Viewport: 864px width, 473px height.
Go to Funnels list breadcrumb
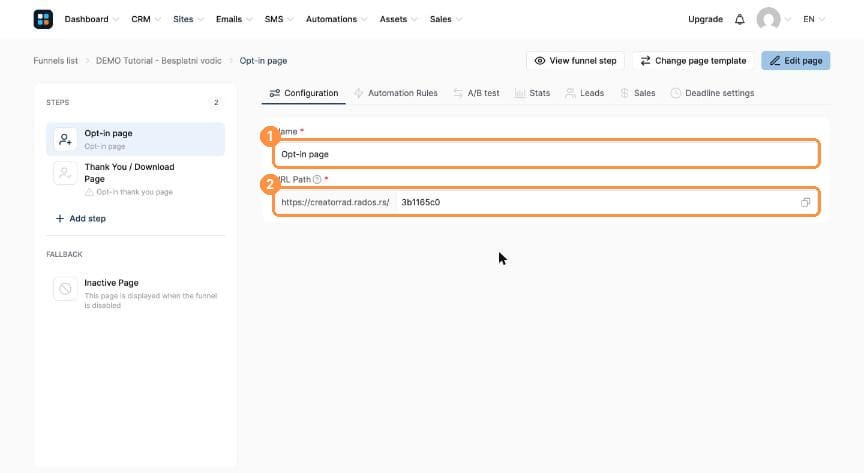(x=56, y=61)
